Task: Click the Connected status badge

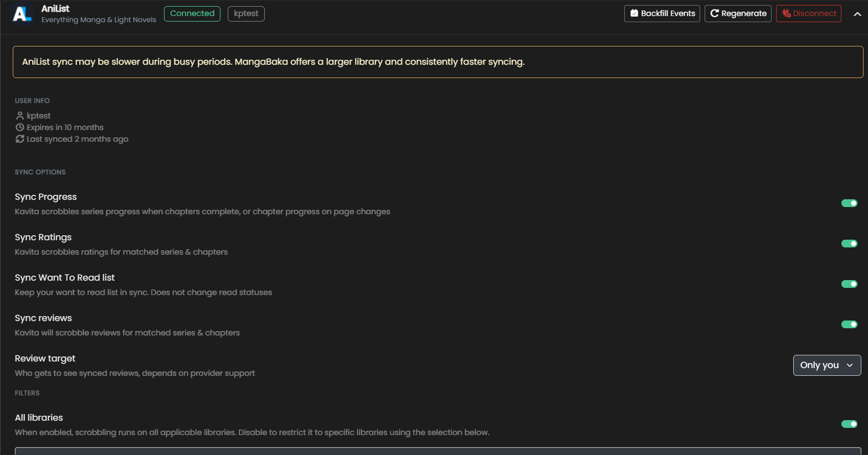Action: tap(192, 13)
